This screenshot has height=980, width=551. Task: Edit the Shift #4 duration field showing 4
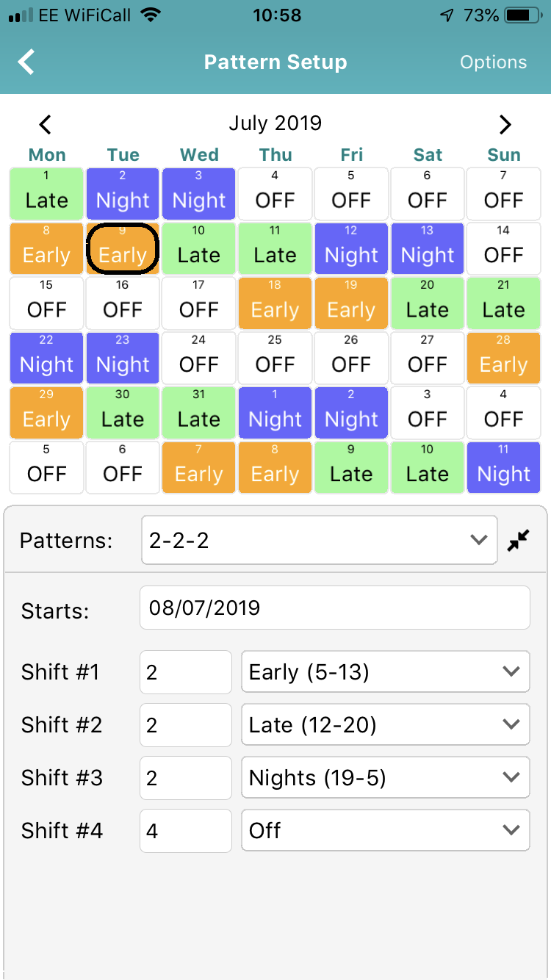point(185,830)
